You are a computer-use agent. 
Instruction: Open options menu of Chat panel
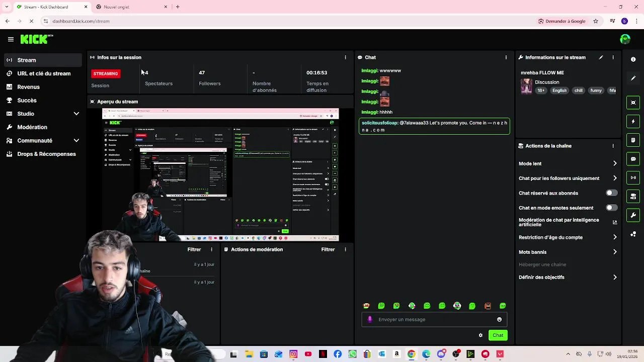[x=506, y=57]
